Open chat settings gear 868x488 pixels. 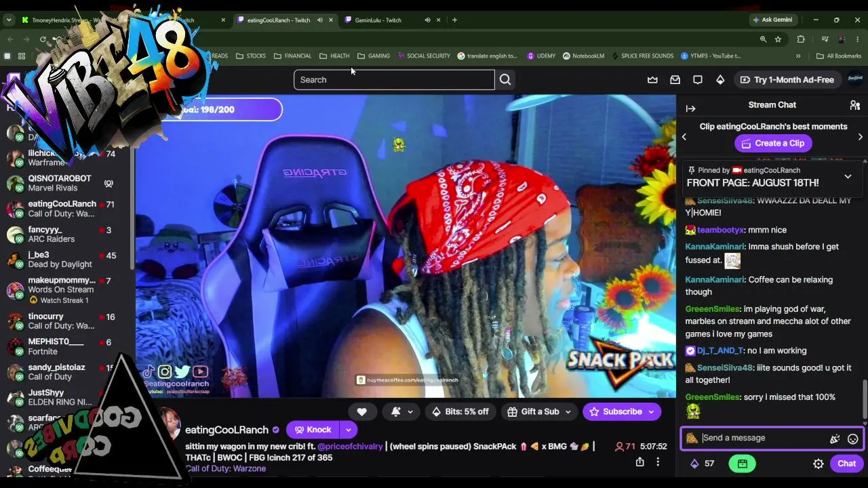pyautogui.click(x=818, y=464)
